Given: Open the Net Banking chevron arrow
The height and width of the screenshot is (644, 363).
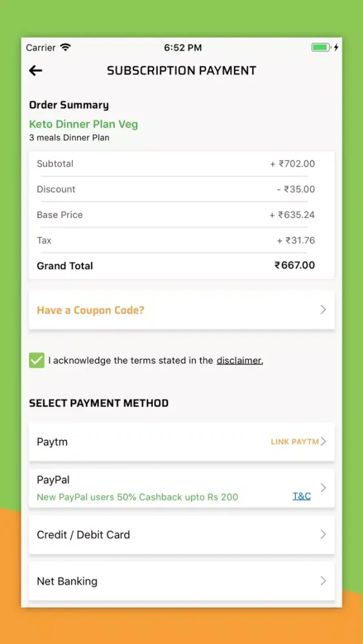Looking at the screenshot, I should (324, 581).
